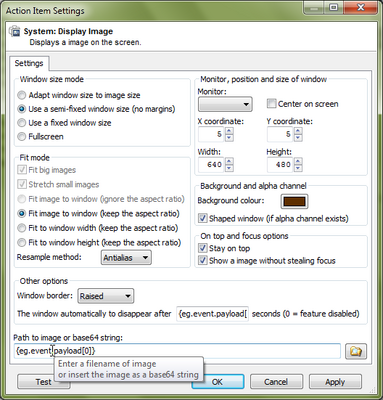The width and height of the screenshot is (383, 400).
Task: Decrease the Y coordinate value
Action: pos(298,138)
